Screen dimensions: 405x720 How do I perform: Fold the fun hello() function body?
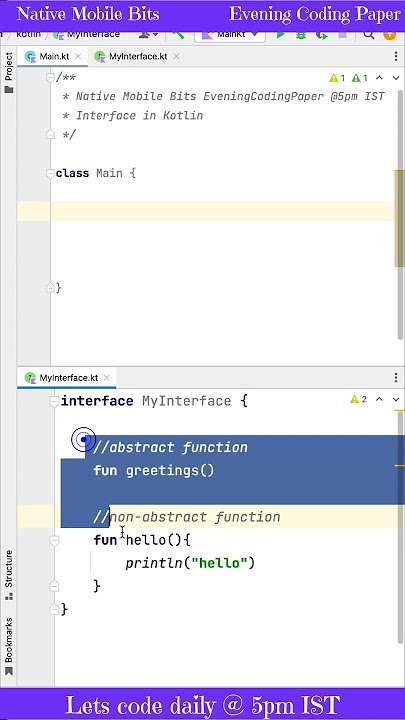pos(54,541)
